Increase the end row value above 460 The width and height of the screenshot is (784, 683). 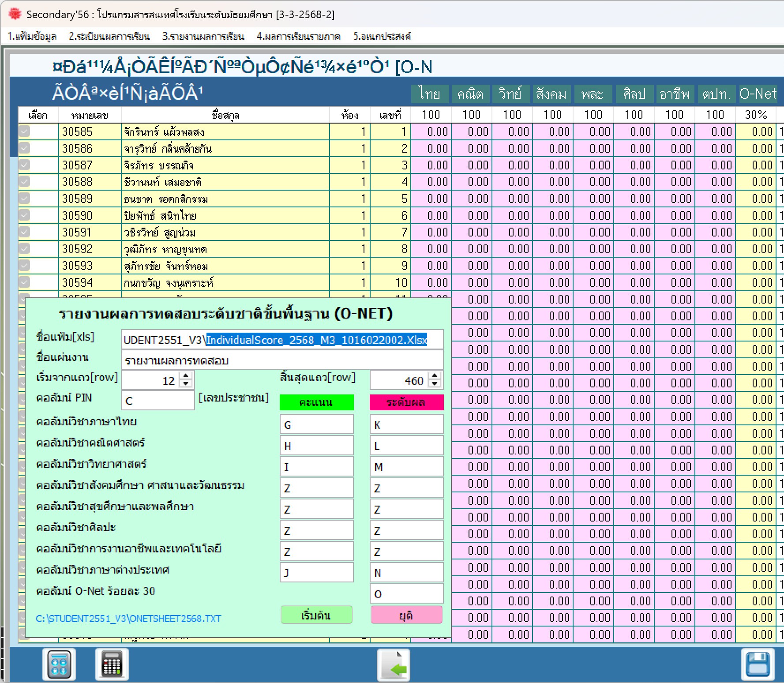tap(435, 376)
